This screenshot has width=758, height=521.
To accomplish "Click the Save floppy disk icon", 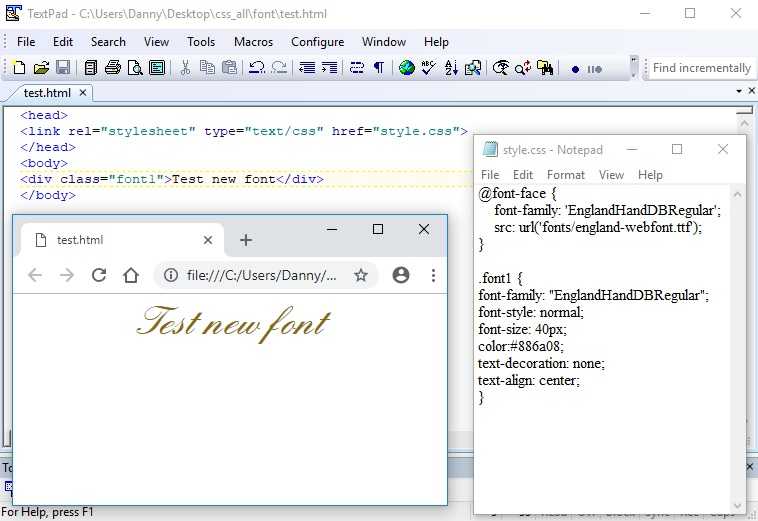I will click(x=63, y=68).
